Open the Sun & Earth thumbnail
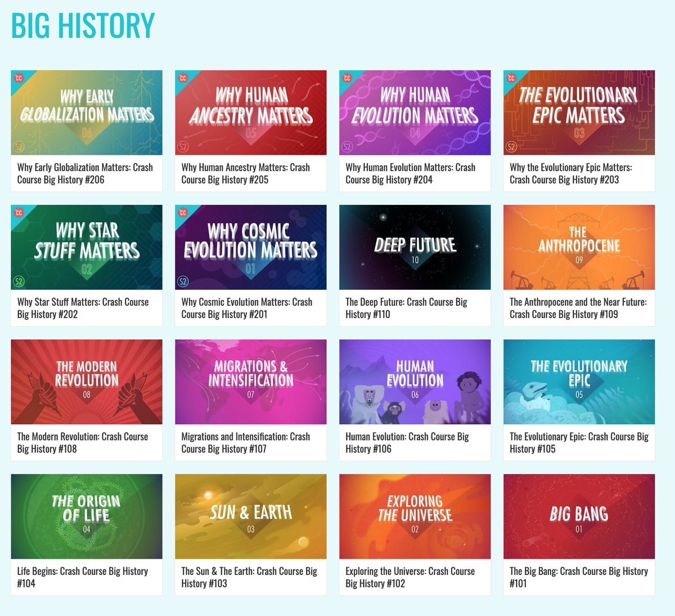Image resolution: width=675 pixels, height=616 pixels. 251,516
